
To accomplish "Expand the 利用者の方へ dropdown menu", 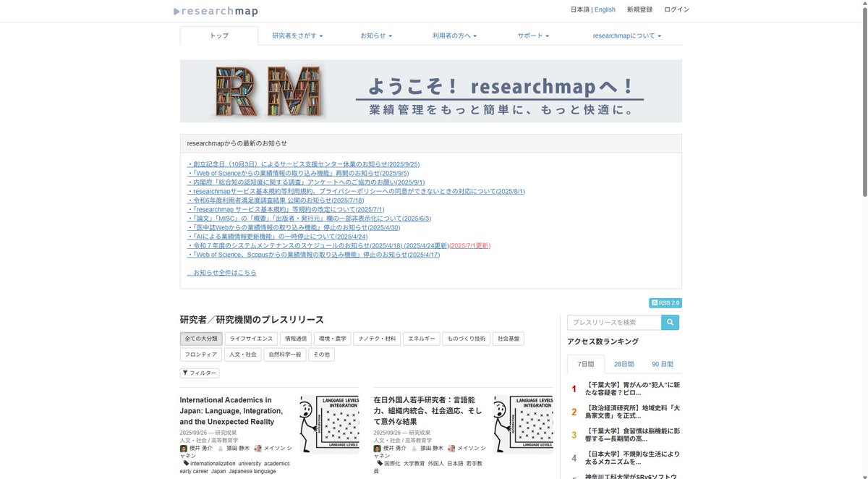I will pyautogui.click(x=454, y=35).
